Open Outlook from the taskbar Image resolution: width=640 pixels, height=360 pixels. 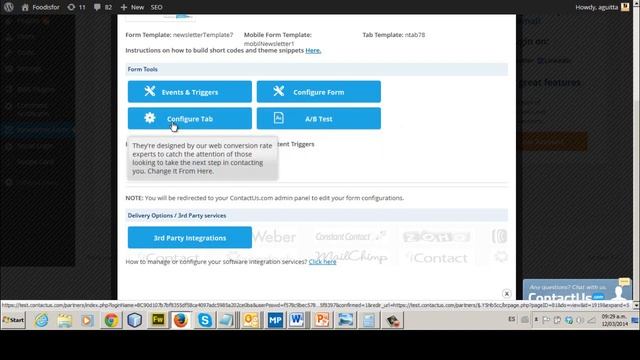251,320
